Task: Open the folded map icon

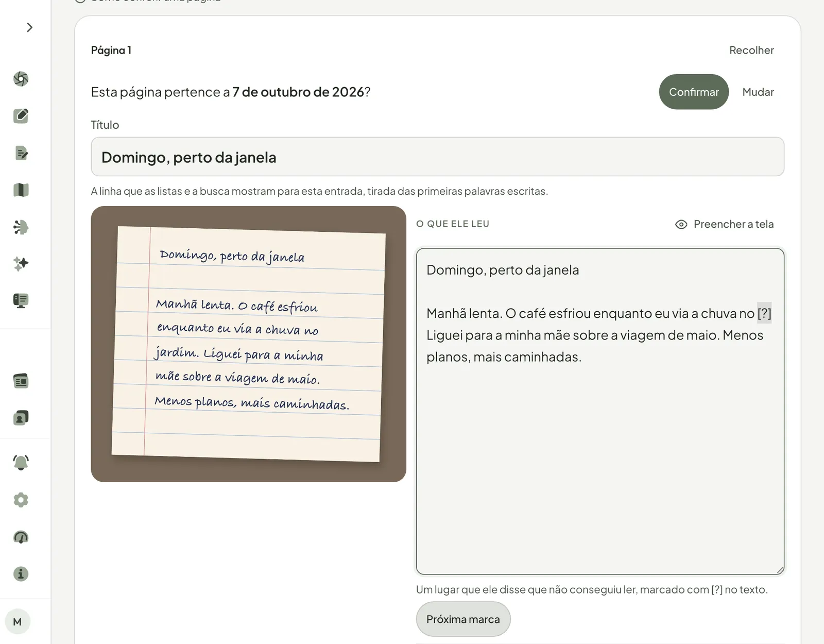Action: [21, 190]
